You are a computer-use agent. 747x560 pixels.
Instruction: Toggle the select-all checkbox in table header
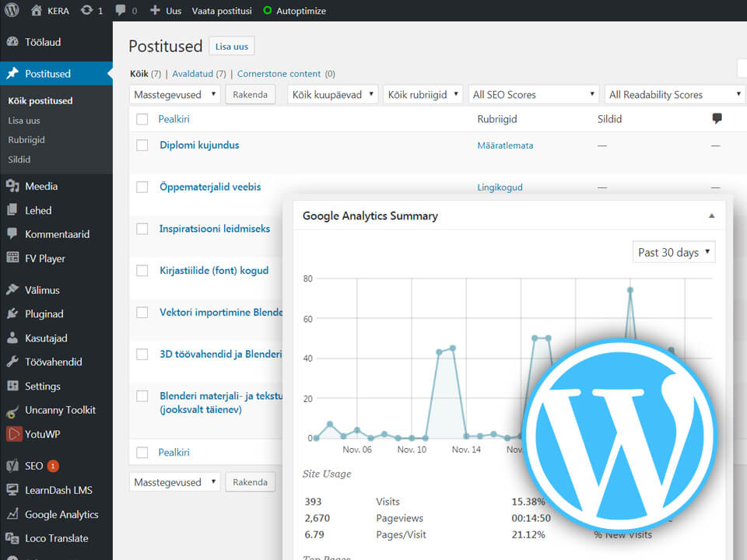tap(142, 119)
